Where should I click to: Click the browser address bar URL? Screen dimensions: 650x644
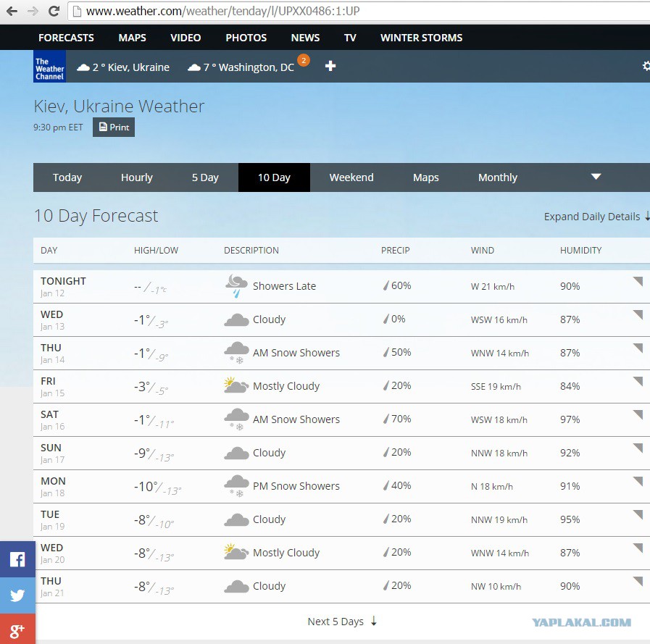[223, 11]
